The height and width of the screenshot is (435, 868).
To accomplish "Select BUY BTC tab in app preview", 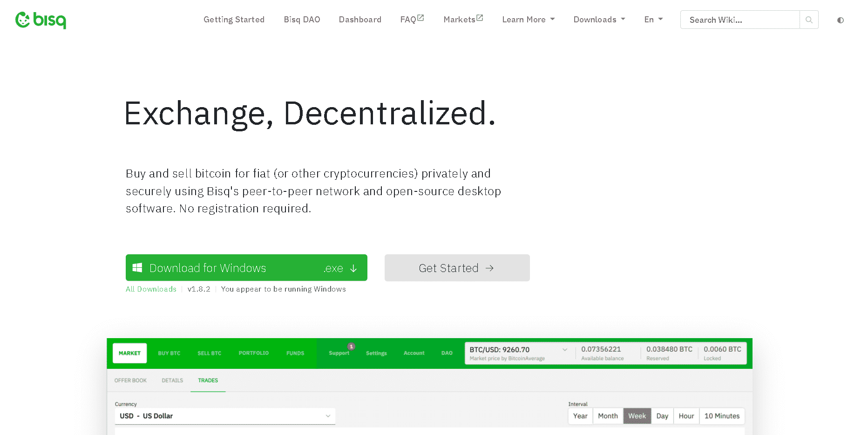I will pos(169,353).
